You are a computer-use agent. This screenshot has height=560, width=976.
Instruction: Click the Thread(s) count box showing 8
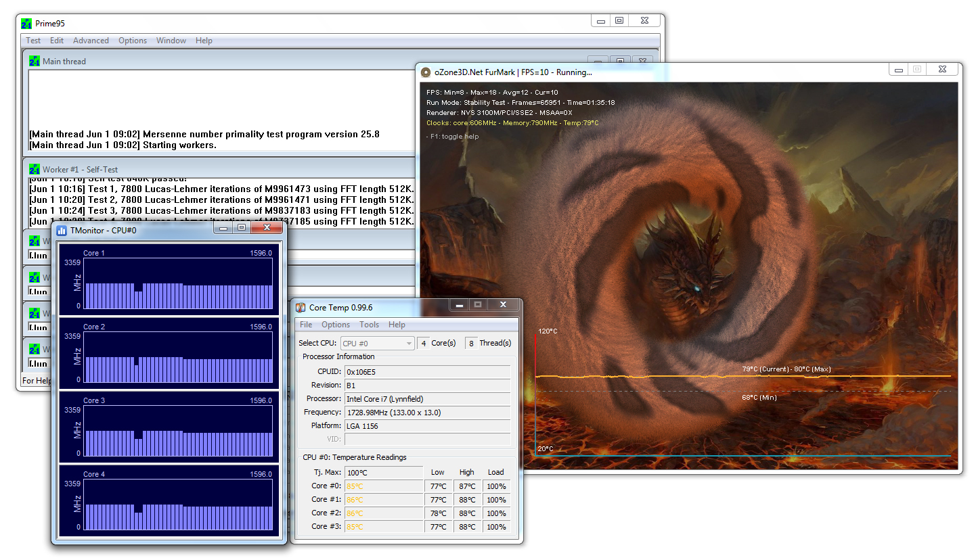[x=471, y=344]
